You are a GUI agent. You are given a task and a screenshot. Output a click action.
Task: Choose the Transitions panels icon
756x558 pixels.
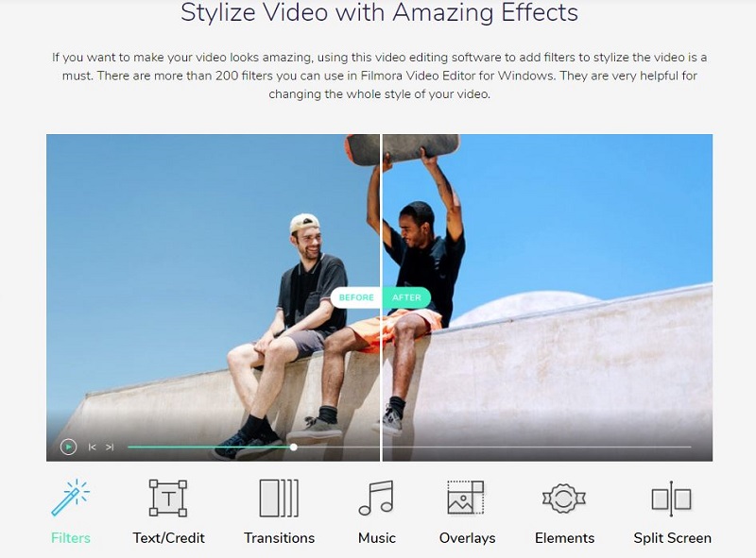[279, 498]
